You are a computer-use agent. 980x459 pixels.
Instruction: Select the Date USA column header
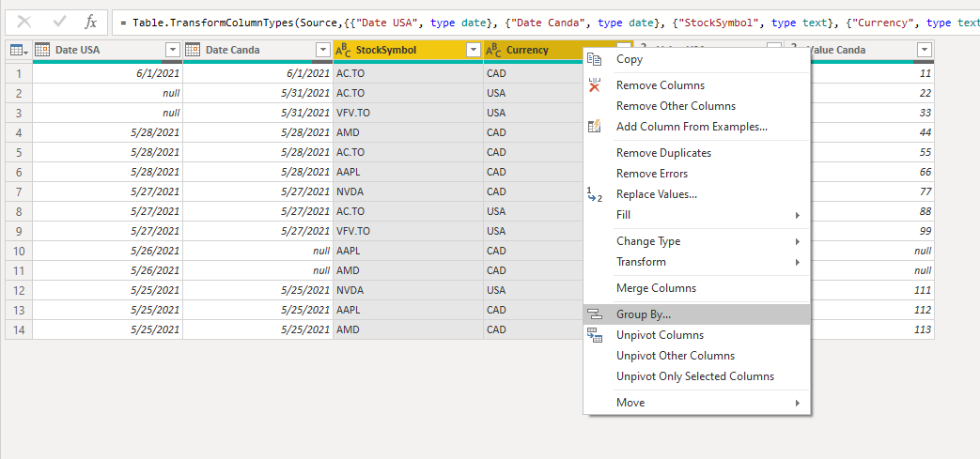click(x=107, y=50)
